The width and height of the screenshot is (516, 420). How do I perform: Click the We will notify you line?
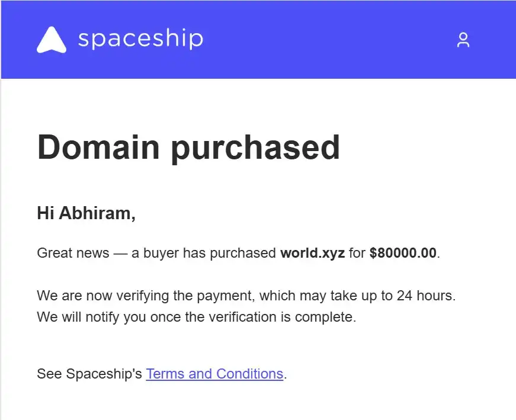(197, 317)
